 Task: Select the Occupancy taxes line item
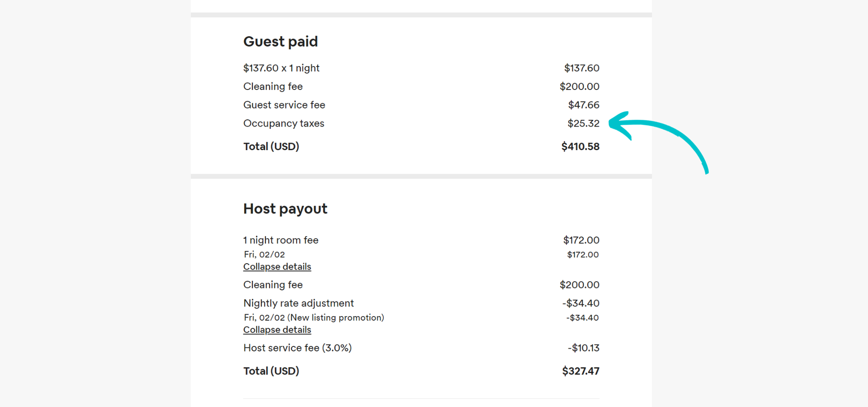click(283, 123)
